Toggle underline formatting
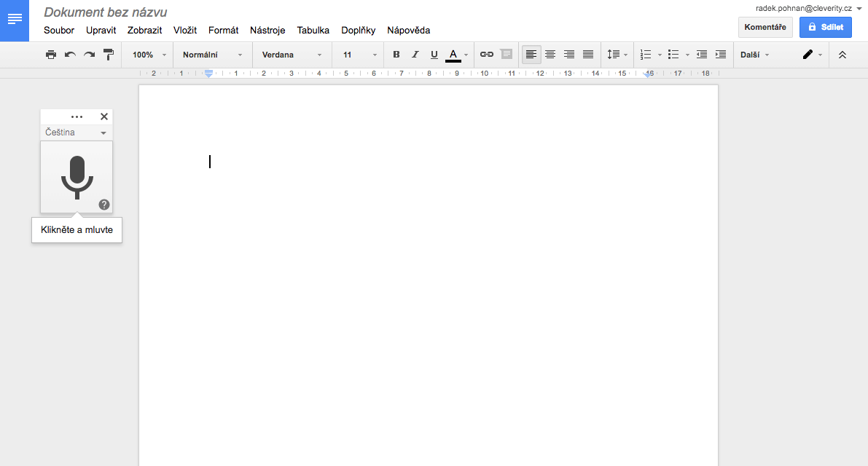This screenshot has width=868, height=466. (434, 55)
